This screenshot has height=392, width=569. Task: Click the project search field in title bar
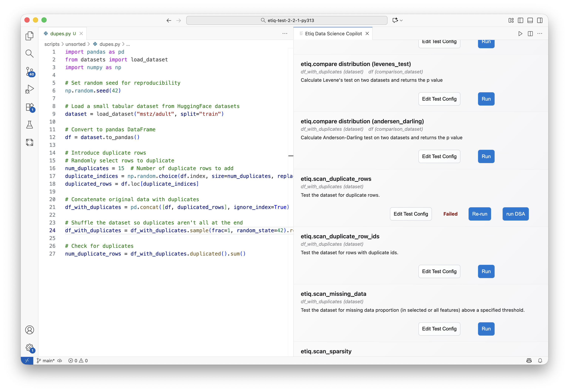pos(287,20)
